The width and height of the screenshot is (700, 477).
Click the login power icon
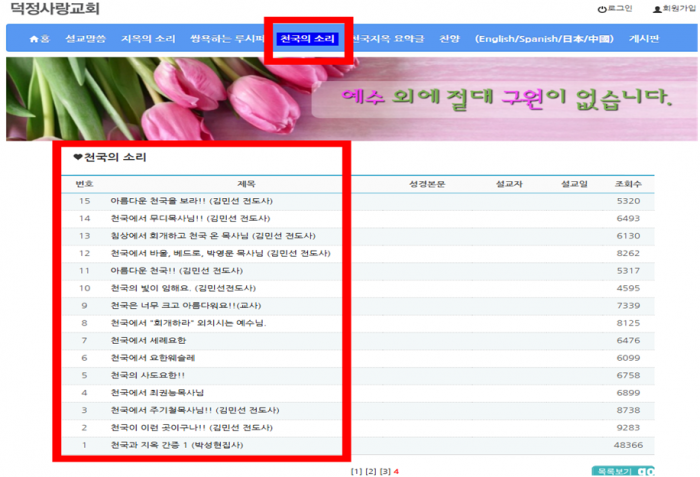pos(602,9)
